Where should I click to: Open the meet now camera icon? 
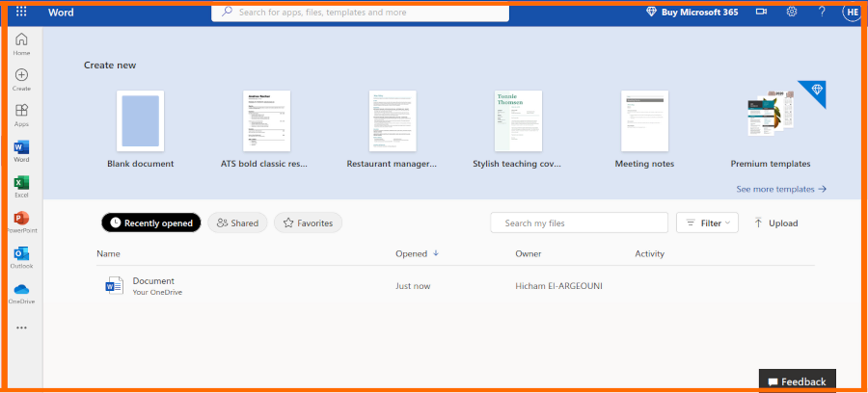pyautogui.click(x=761, y=12)
